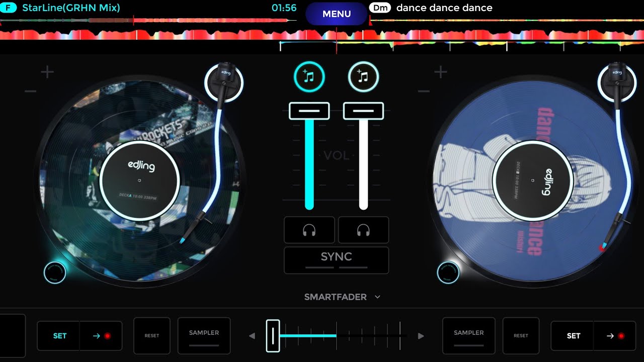
Task: Jump to cue point on left deck
Action: click(x=101, y=336)
